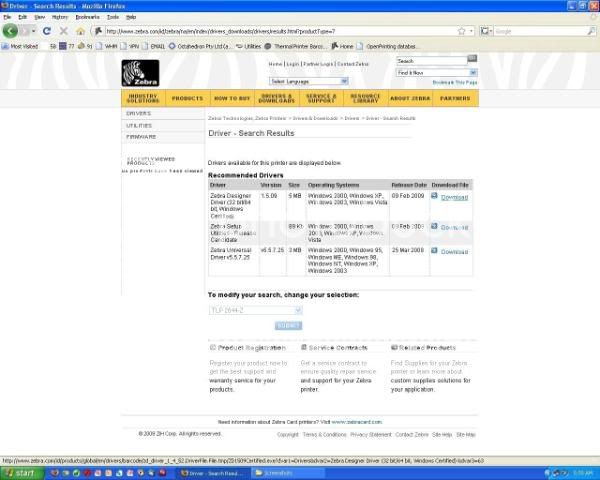Open the View menu
This screenshot has height=480, width=600.
tap(39, 17)
